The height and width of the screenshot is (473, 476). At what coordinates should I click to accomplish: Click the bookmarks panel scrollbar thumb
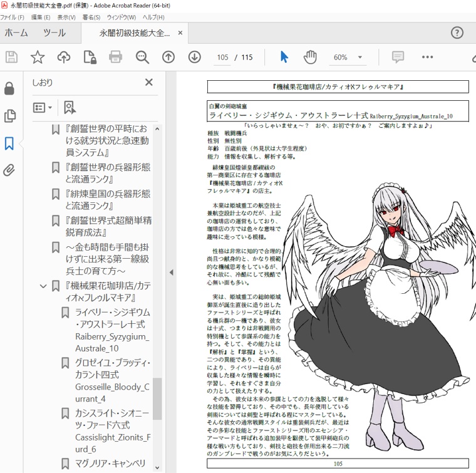[157, 398]
